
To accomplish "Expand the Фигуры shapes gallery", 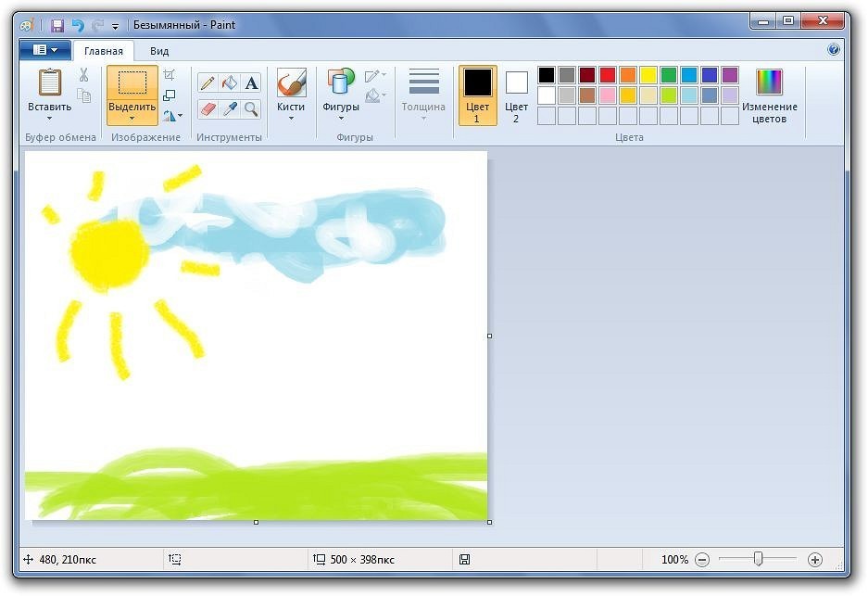I will point(341,118).
